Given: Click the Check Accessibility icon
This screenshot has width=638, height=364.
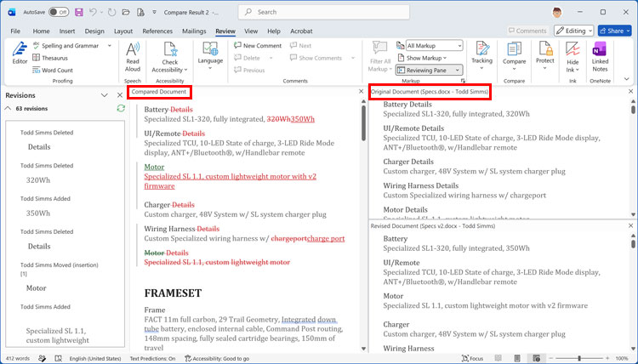Looking at the screenshot, I should coord(170,49).
